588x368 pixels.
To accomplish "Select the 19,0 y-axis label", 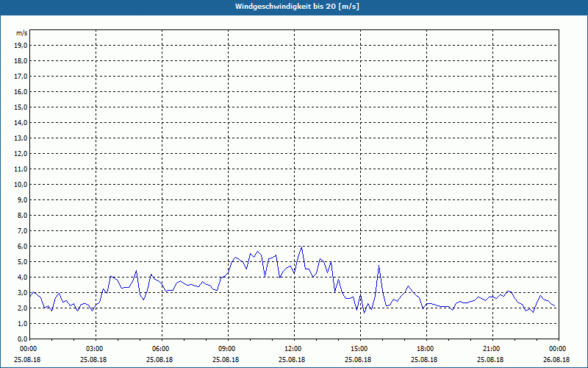I will pos(21,46).
